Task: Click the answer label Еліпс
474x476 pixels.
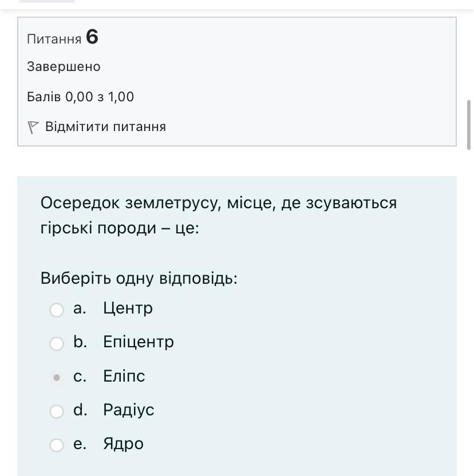Action: [124, 376]
